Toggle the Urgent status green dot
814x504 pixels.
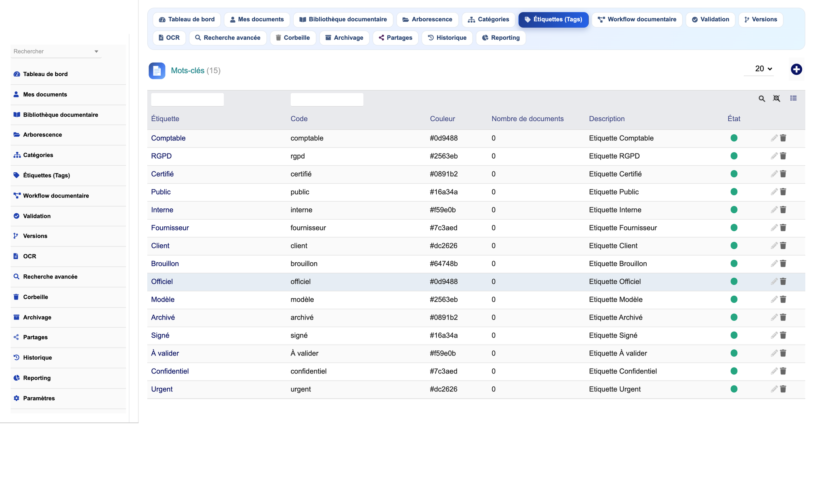[734, 389]
